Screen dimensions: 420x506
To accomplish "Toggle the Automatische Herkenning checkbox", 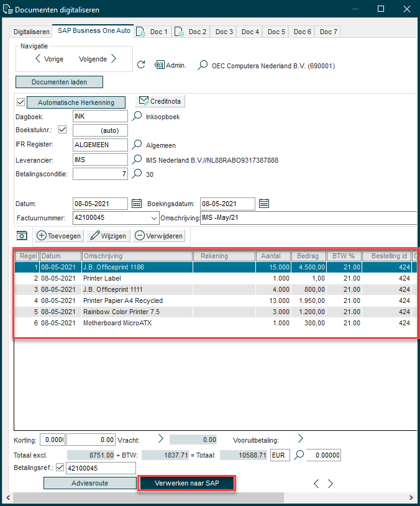I will pyautogui.click(x=21, y=102).
